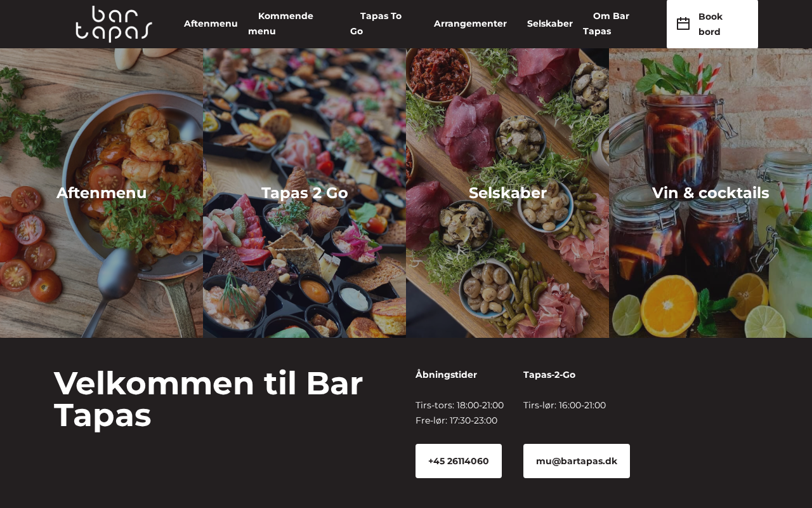Open the Om Bar Tapas page
Viewport: 812px width, 508px height.
pyautogui.click(x=606, y=23)
